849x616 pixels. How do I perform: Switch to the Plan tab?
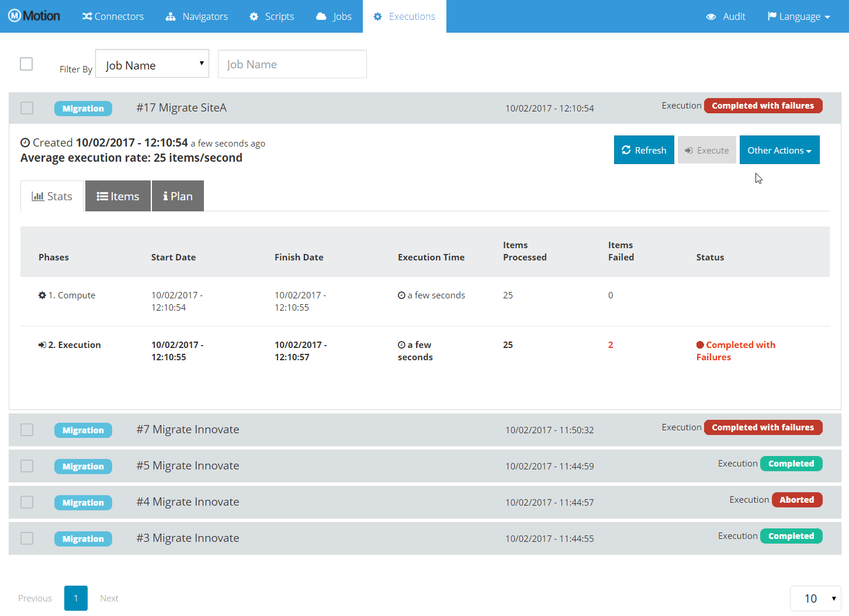click(178, 196)
